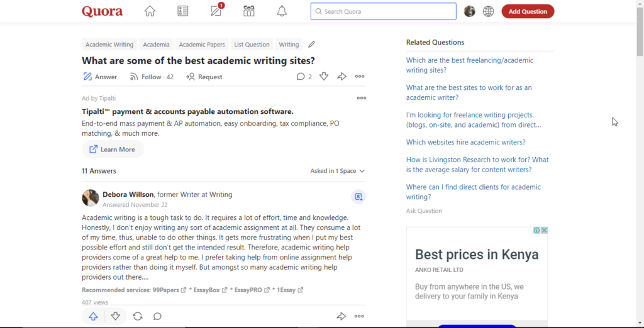Click Learn More on the Tipalti ad

(113, 150)
